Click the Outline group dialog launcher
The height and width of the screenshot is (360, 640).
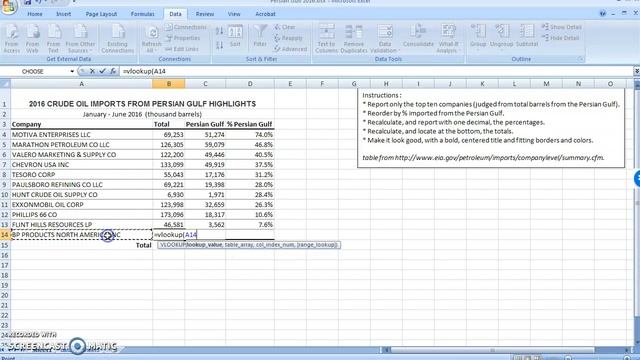(580, 59)
